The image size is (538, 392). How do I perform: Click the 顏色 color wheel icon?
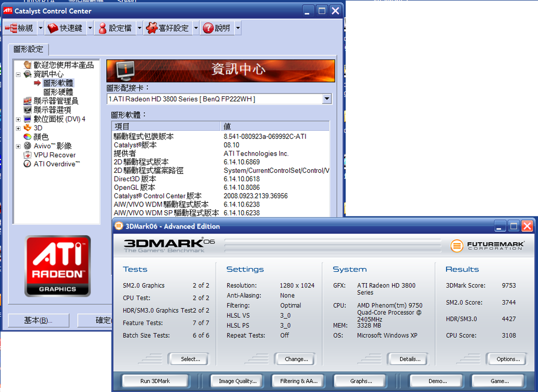pyautogui.click(x=28, y=137)
